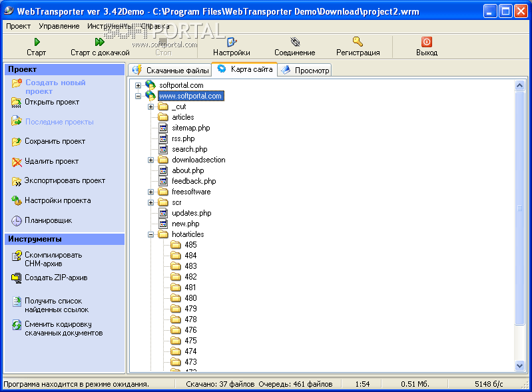
Task: Click the Регистрация key icon
Action: pos(358,42)
